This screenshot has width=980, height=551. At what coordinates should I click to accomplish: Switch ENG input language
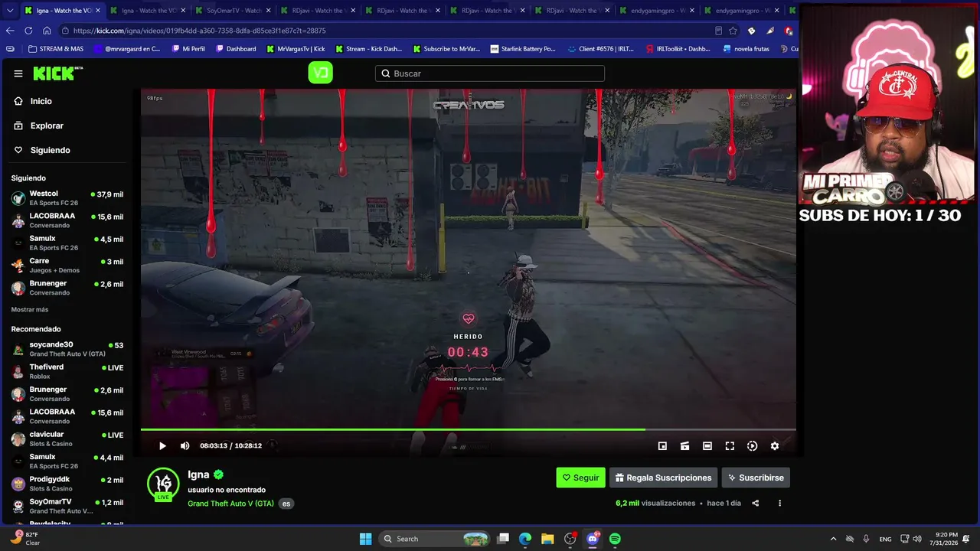885,539
